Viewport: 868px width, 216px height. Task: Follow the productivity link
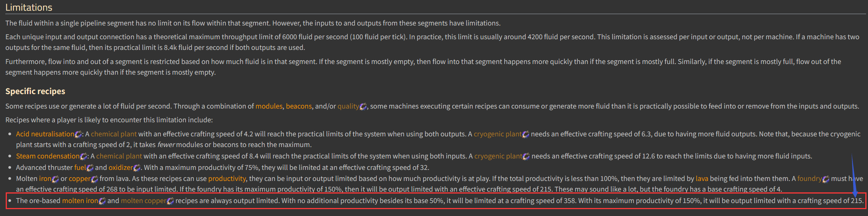tap(227, 179)
